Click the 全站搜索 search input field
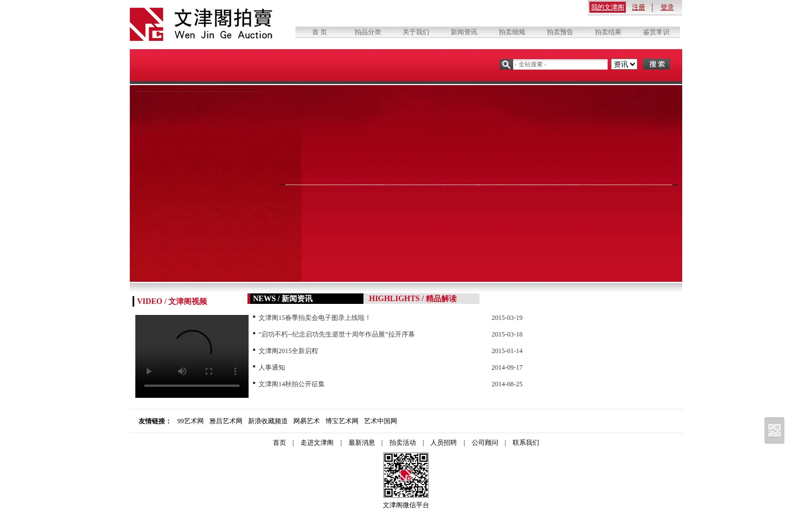The height and width of the screenshot is (510, 812). (x=560, y=65)
